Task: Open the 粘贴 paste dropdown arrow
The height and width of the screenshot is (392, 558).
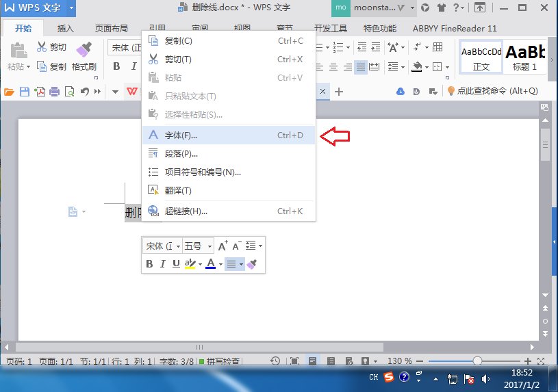Action: coord(29,66)
